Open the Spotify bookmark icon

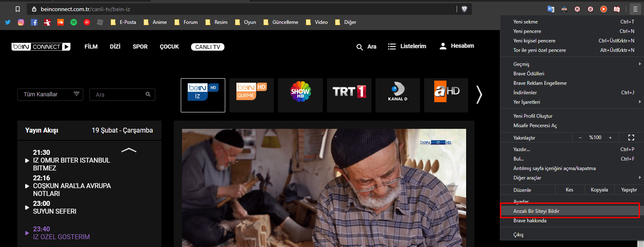tap(74, 22)
